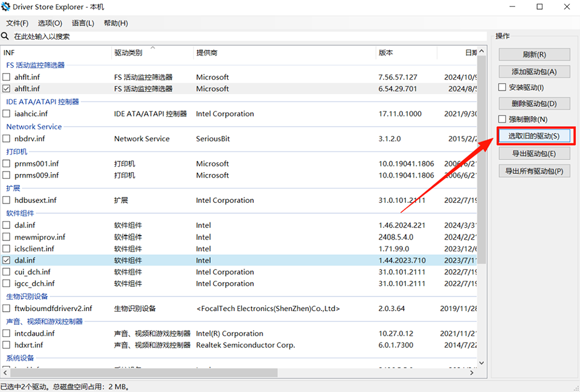580x392 pixels.
Task: Click the vertical scrollbar up arrow
Action: click(482, 51)
